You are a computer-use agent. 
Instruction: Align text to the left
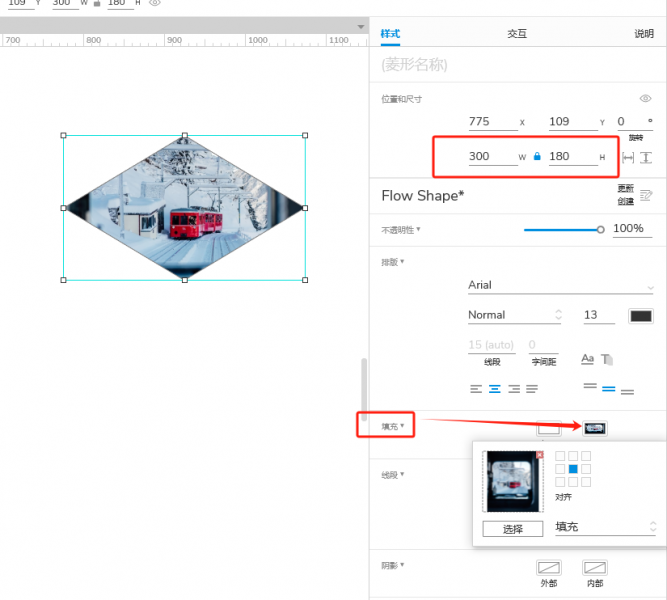476,388
